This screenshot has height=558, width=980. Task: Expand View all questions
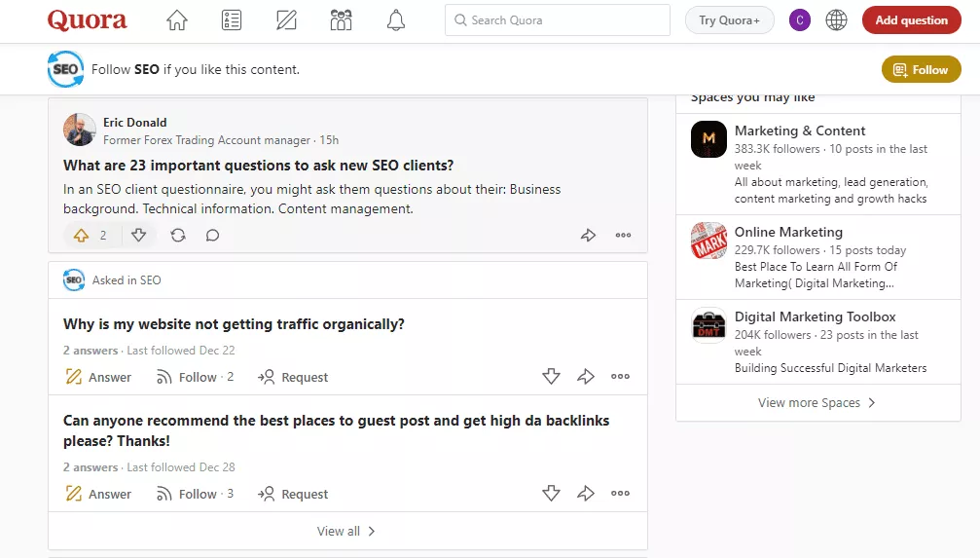coord(346,531)
